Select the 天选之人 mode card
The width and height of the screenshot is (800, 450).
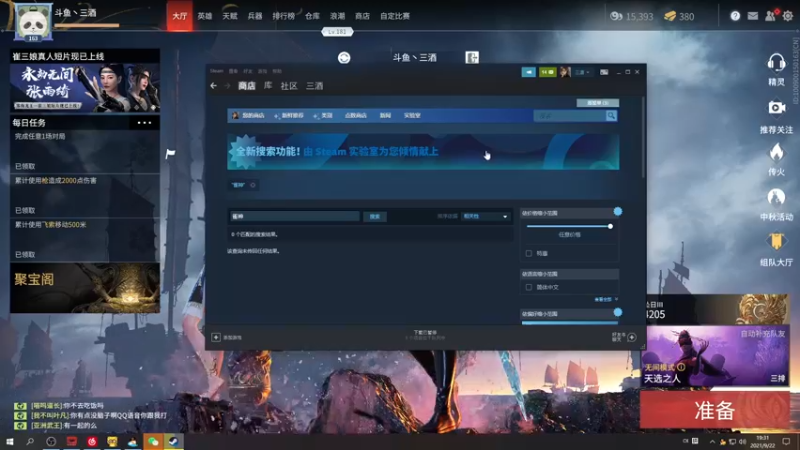pos(715,356)
